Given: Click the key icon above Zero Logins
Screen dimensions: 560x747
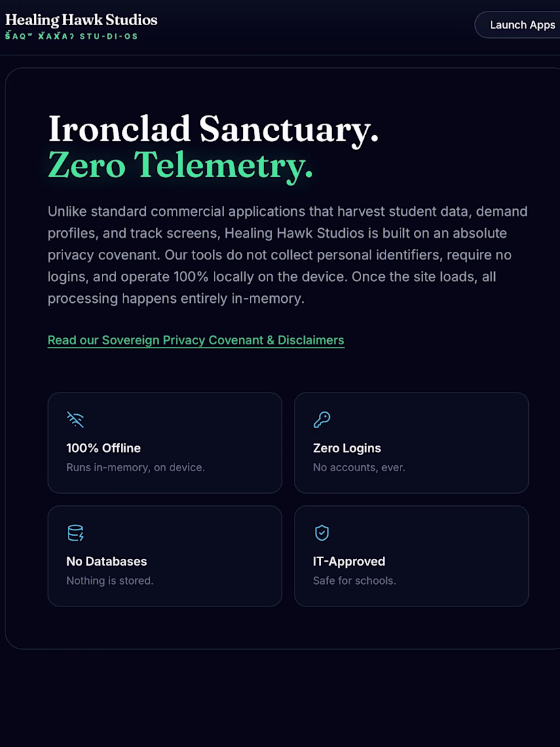Looking at the screenshot, I should pos(322,420).
